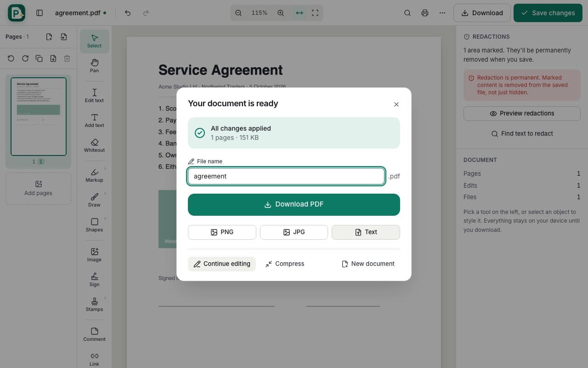Screen dimensions: 588x368
Task: Click the Service Agreement heading
Action: pyautogui.click(x=220, y=70)
